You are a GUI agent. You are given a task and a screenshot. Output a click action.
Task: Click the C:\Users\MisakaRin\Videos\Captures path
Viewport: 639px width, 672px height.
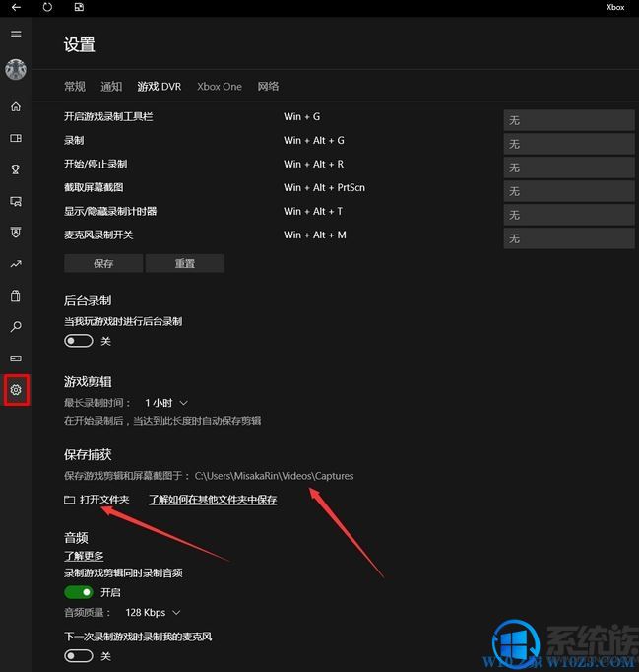[x=274, y=476]
